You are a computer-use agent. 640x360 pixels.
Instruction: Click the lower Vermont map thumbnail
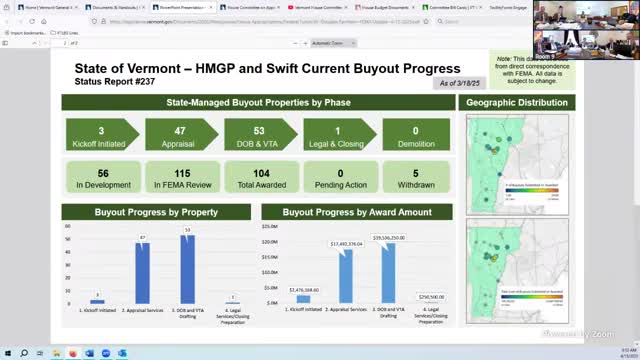pos(517,271)
